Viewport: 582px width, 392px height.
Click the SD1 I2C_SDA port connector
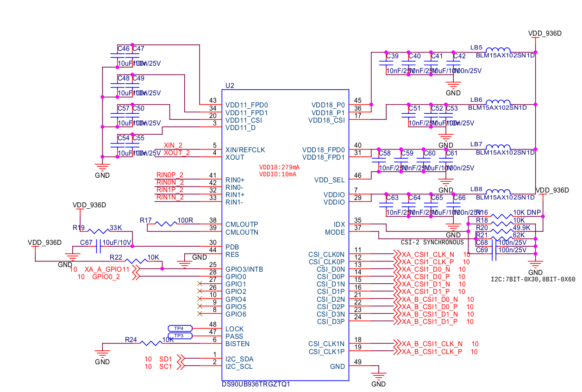171,359
